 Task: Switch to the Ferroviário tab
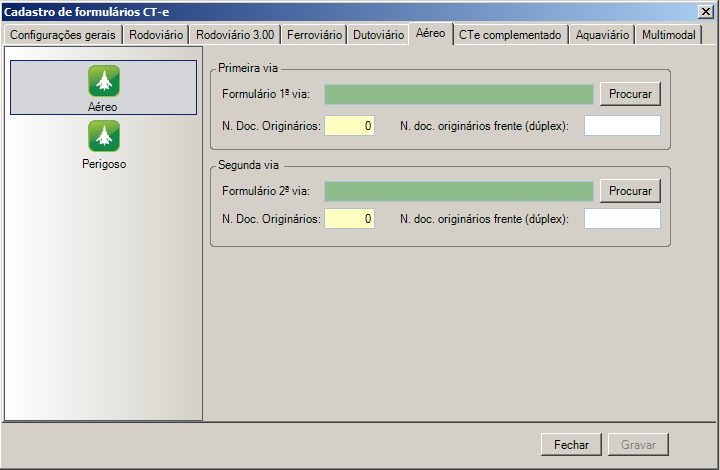point(314,35)
